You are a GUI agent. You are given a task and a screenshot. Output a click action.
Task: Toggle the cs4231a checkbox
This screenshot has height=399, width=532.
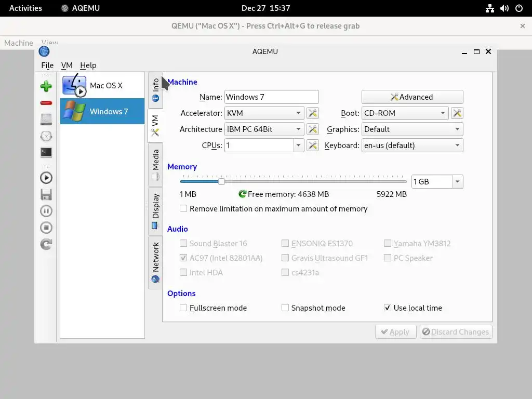[x=285, y=272]
